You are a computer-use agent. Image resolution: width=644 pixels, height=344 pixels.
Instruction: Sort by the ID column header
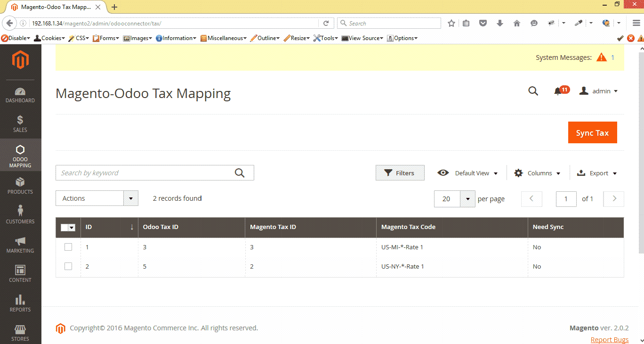pyautogui.click(x=109, y=227)
